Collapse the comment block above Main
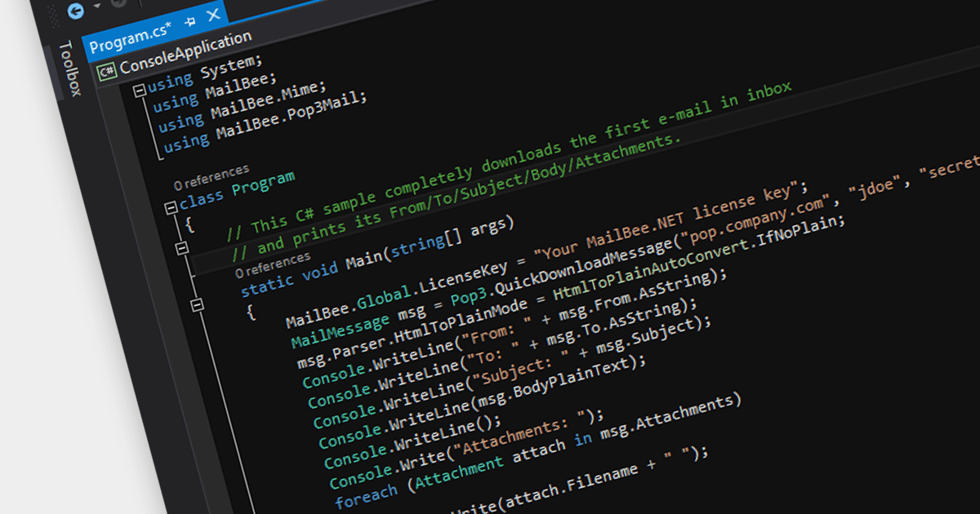 point(182,248)
